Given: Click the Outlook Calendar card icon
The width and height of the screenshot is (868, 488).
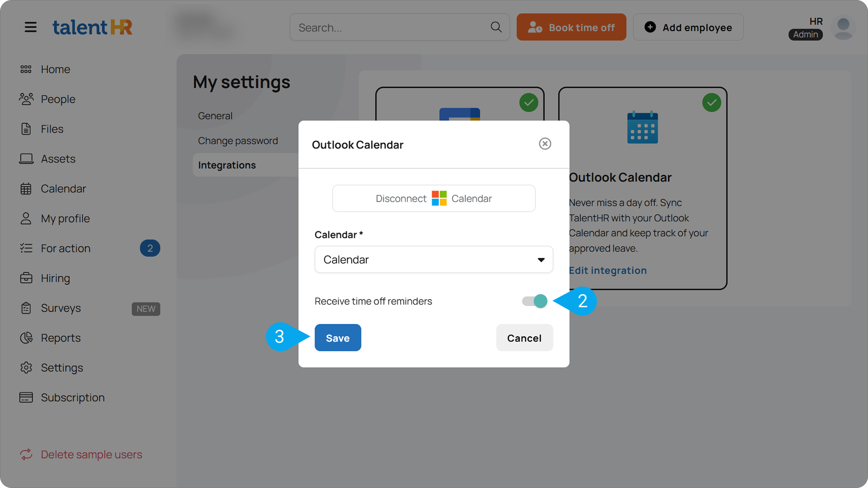Looking at the screenshot, I should tap(643, 128).
